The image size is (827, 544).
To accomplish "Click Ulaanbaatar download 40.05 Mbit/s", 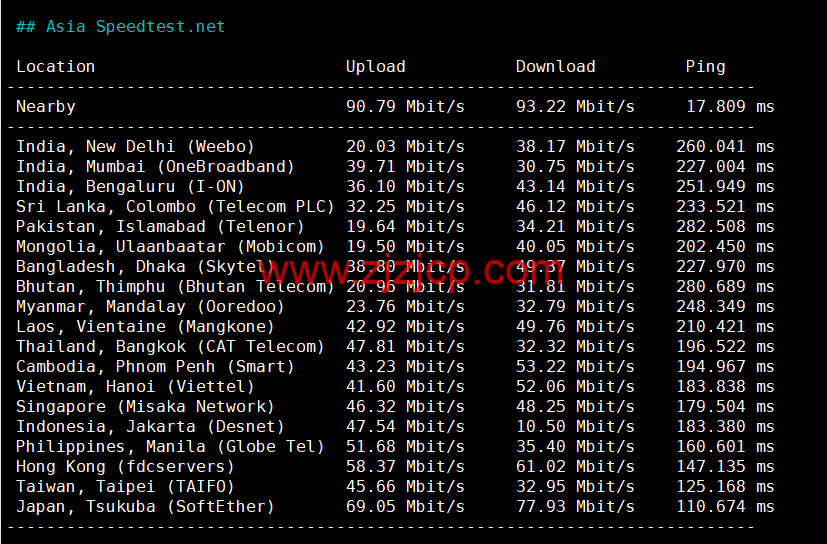I will point(575,246).
